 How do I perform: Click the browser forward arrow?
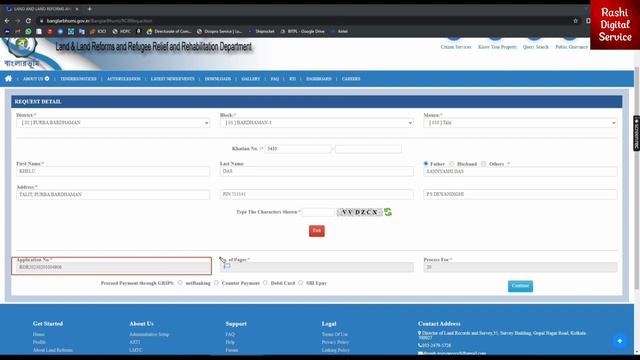click(18, 20)
